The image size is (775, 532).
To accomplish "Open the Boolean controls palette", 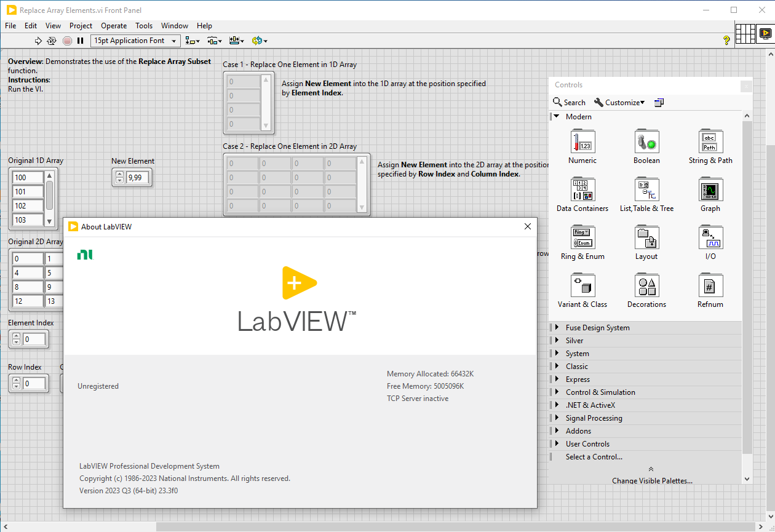I will pyautogui.click(x=646, y=147).
